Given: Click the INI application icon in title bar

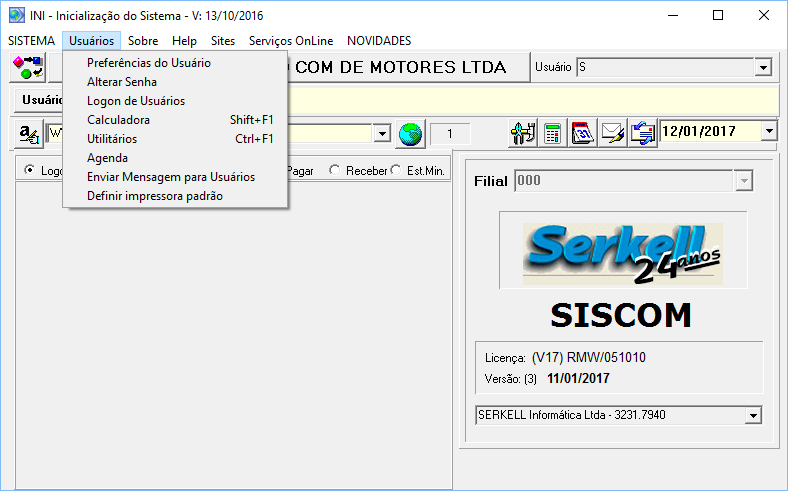Looking at the screenshot, I should click(x=16, y=16).
